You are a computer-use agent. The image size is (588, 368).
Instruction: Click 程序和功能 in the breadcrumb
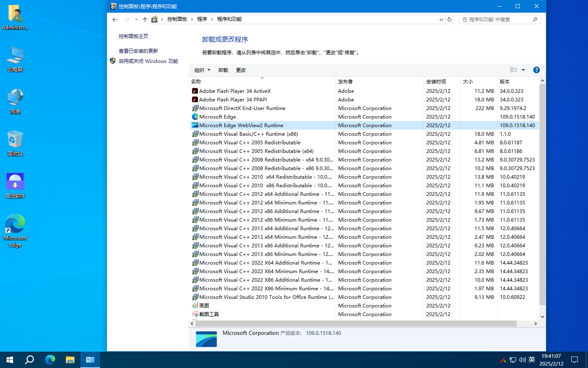click(229, 19)
